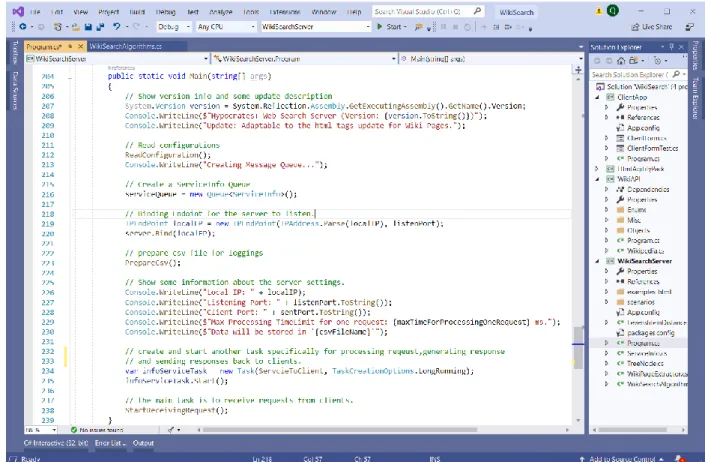Screen dimensions: 705x462
Task: Collapse the Main method at line 205
Action: [70, 77]
